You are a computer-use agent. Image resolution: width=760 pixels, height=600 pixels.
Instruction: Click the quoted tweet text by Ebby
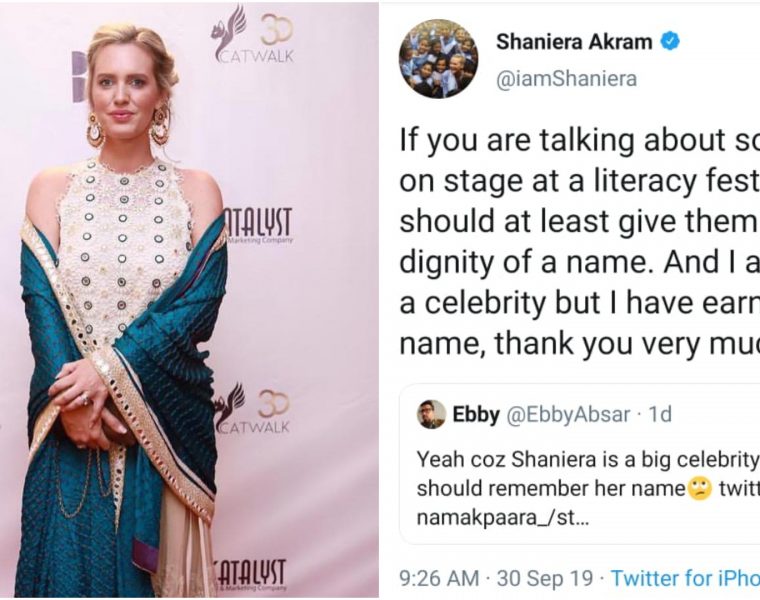[x=588, y=489]
